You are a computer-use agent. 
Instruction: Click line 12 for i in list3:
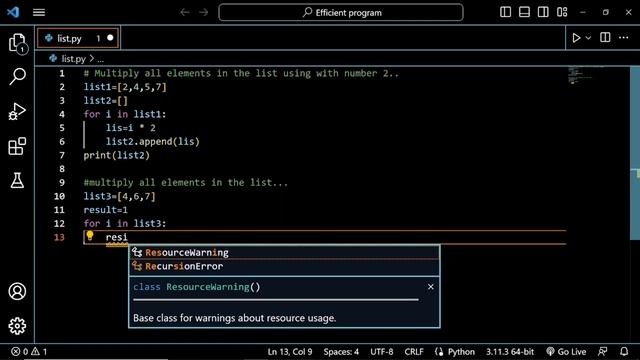point(125,224)
